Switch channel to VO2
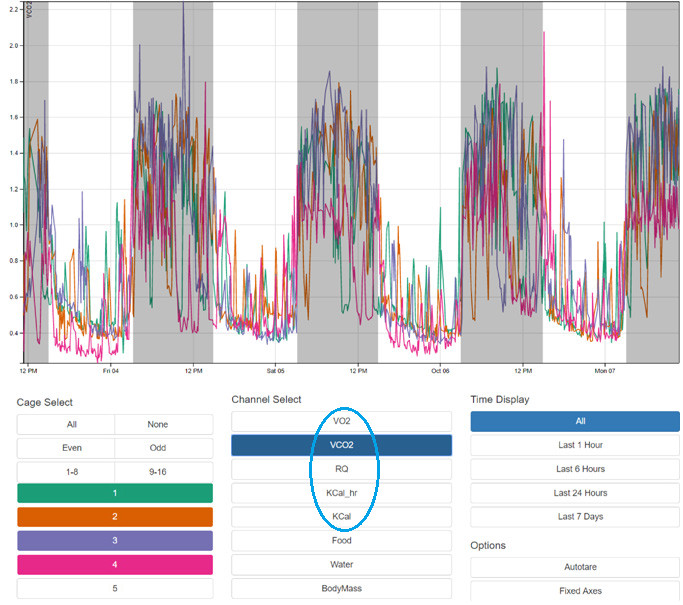 (341, 421)
